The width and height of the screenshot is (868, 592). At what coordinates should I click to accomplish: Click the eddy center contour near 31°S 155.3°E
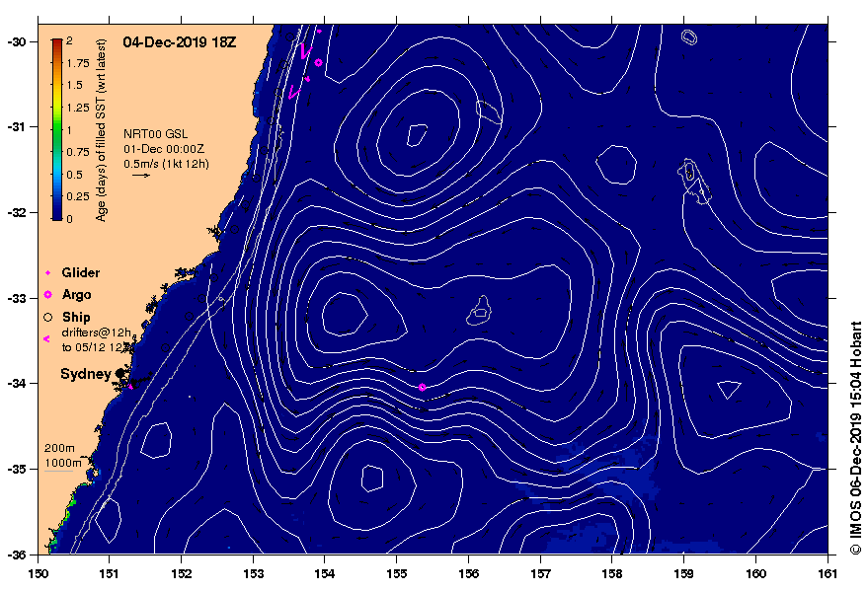[x=417, y=135]
